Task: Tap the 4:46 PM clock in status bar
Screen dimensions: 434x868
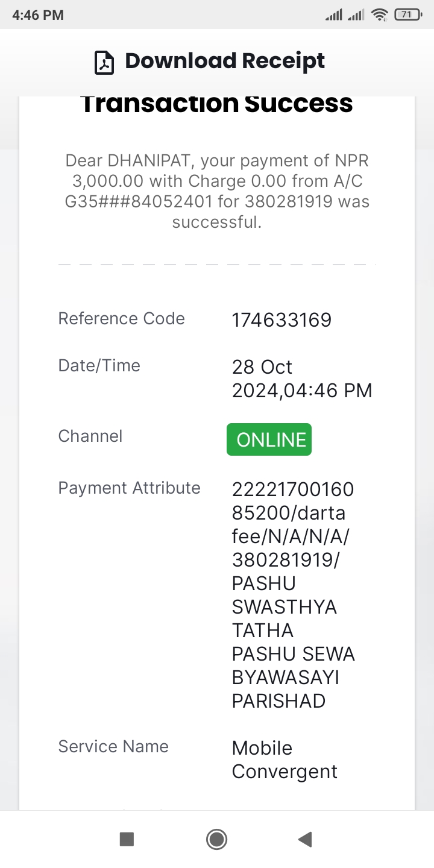Action: [x=38, y=15]
